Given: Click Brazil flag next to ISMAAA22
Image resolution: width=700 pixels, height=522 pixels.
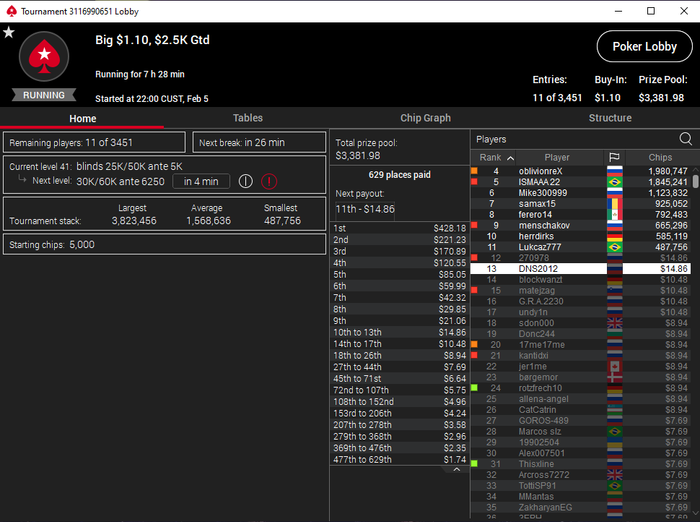Looking at the screenshot, I should click(615, 182).
